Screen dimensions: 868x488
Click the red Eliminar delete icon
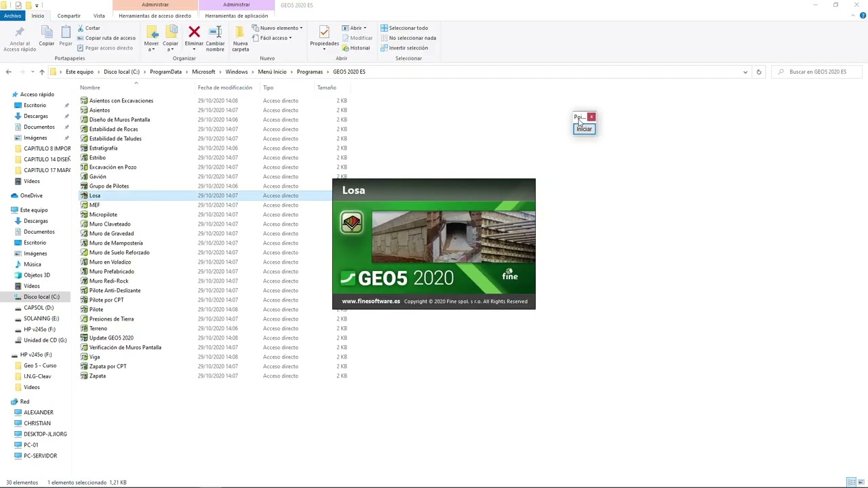pyautogui.click(x=194, y=32)
